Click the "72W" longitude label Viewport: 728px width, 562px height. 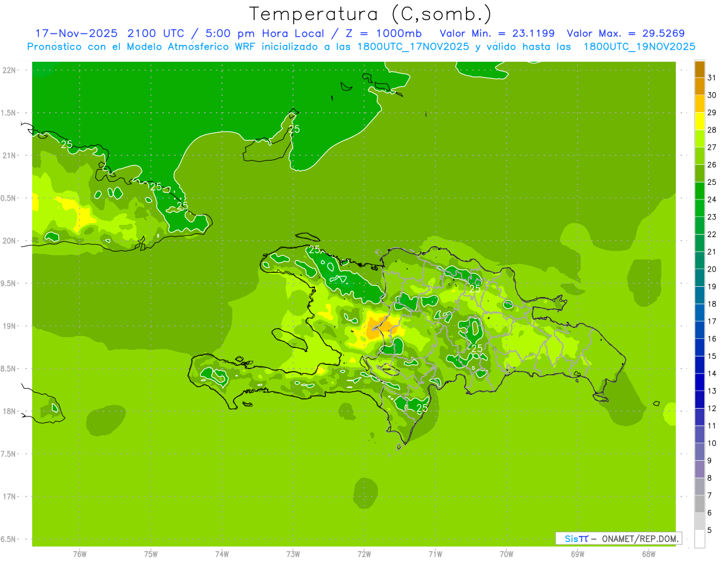[365, 554]
